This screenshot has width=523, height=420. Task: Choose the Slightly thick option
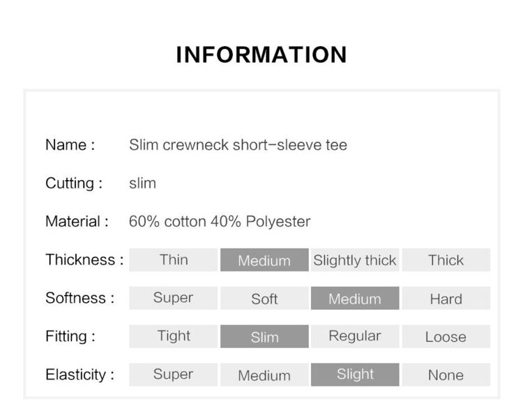[x=355, y=260]
